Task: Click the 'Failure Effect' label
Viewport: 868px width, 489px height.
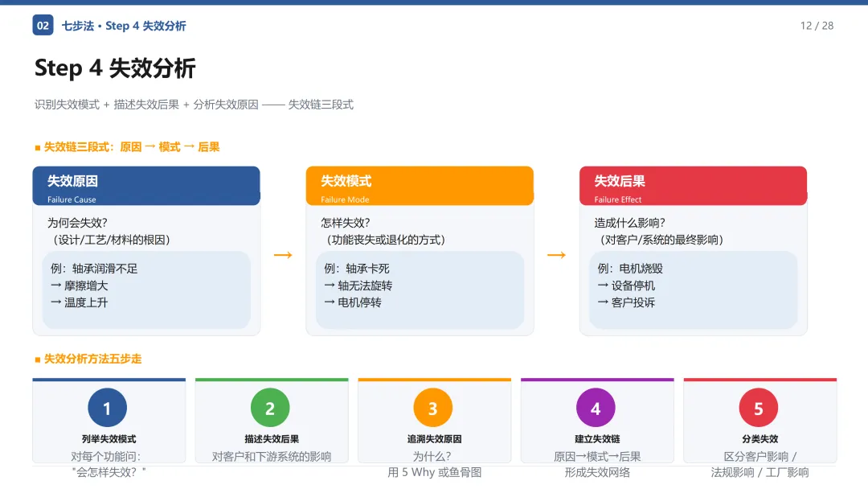Action: (x=618, y=199)
